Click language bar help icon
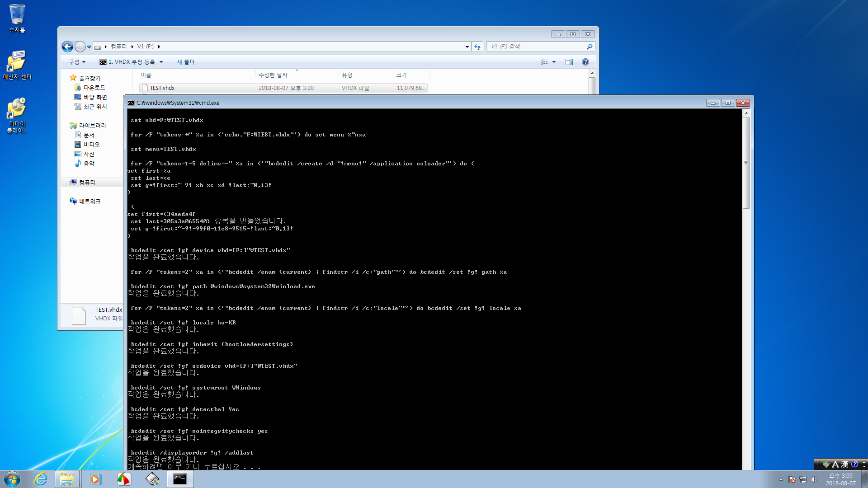Screen dimensions: 868x488 (x=854, y=464)
